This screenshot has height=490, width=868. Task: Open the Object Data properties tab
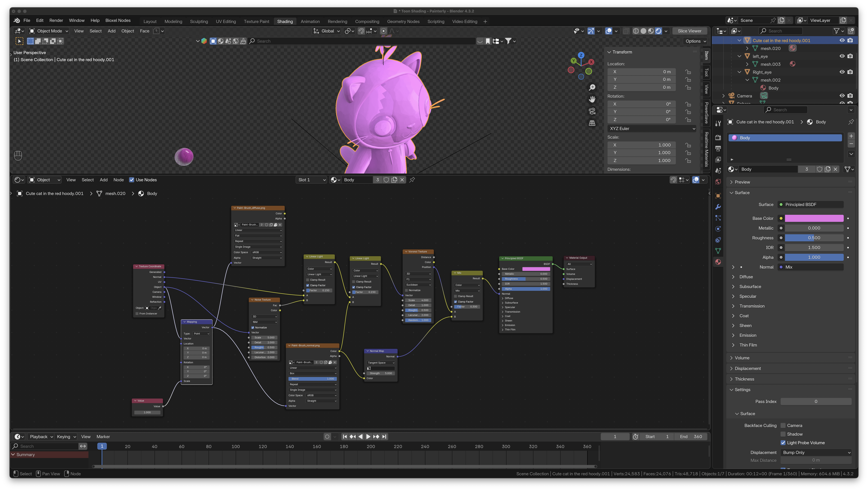pyautogui.click(x=718, y=251)
